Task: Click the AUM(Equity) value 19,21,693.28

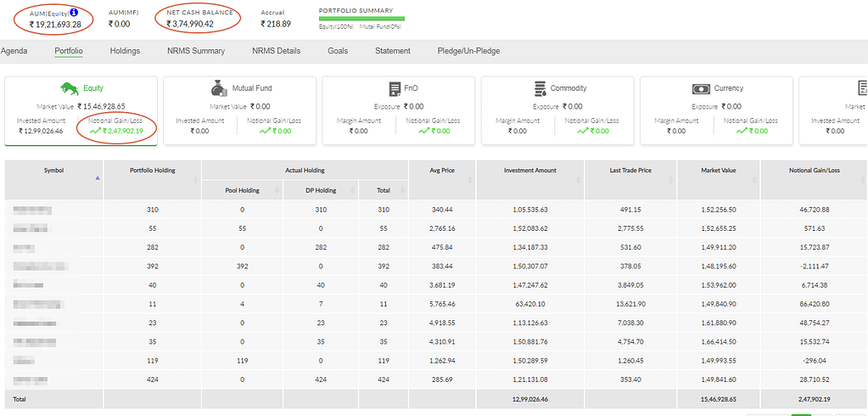Action: point(54,24)
